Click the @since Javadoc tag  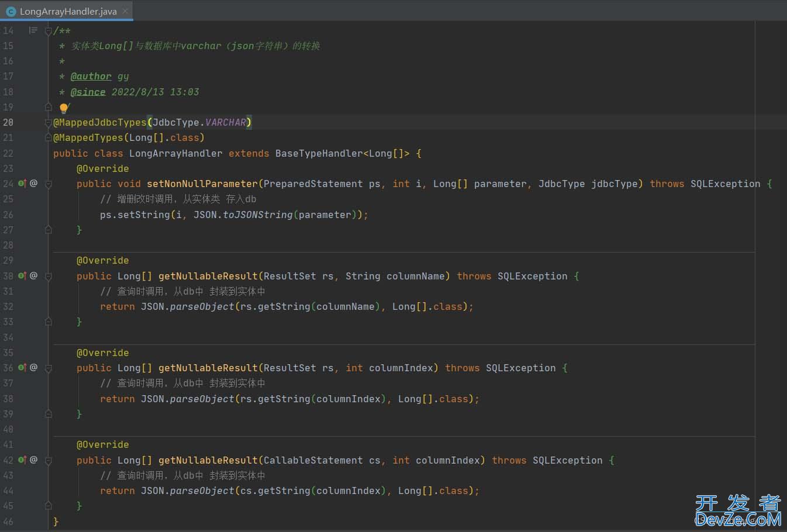(x=88, y=92)
